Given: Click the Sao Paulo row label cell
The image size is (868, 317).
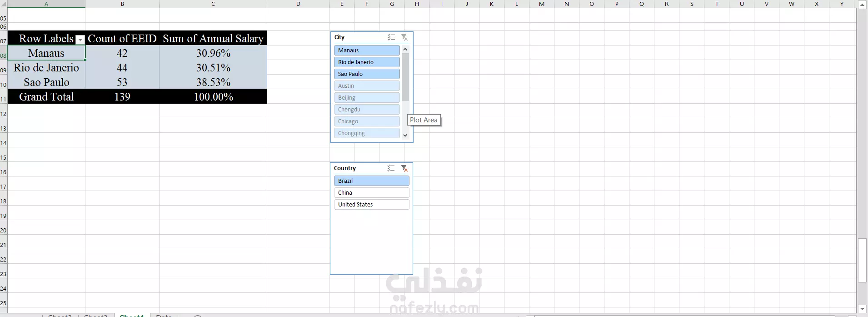Looking at the screenshot, I should [x=46, y=82].
